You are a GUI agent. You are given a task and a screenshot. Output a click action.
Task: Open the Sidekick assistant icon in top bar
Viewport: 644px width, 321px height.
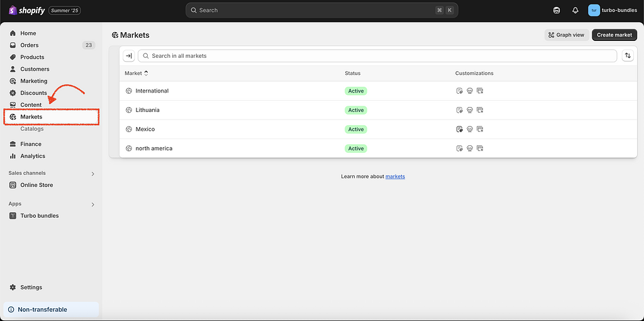pyautogui.click(x=557, y=10)
